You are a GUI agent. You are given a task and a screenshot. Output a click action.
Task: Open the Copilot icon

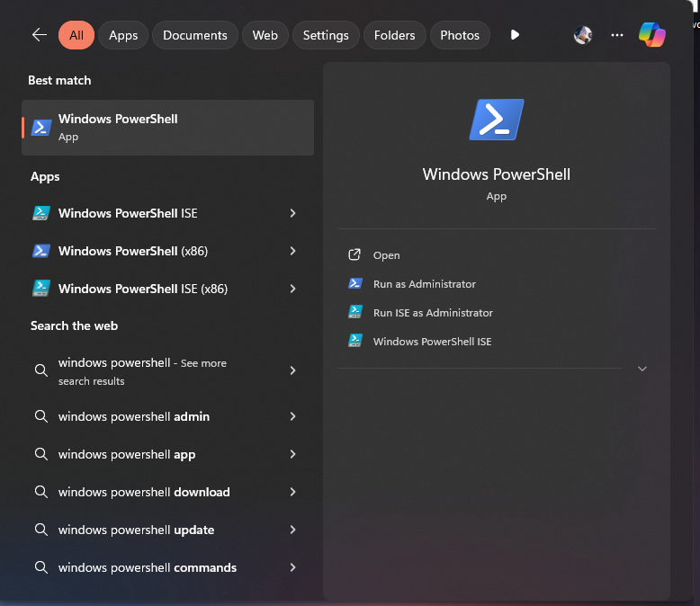point(651,35)
